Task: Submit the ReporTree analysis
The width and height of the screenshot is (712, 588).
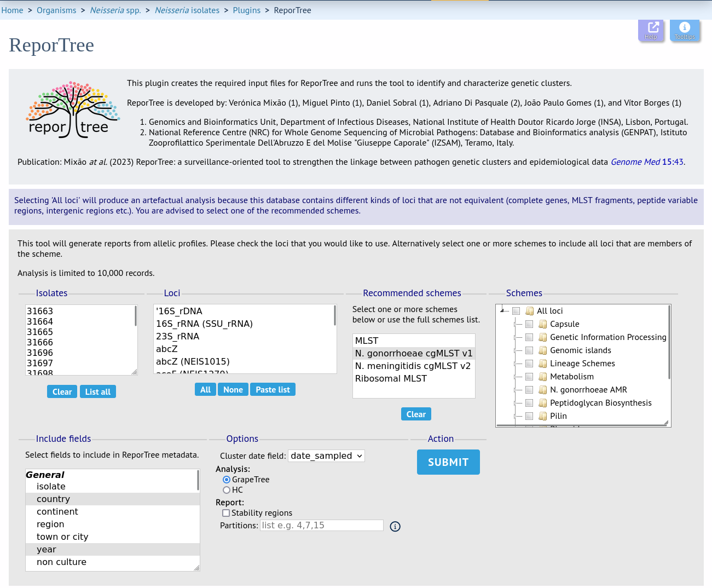Action: (x=448, y=462)
